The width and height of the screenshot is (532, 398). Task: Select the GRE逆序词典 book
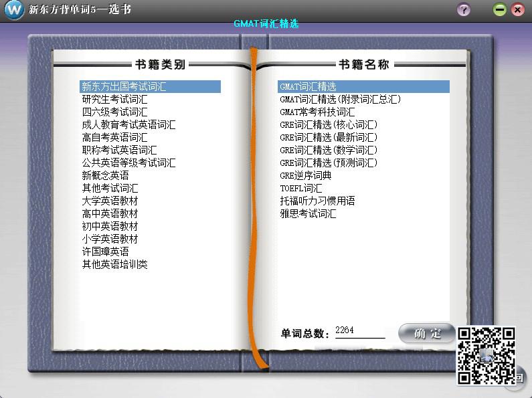[x=305, y=175]
